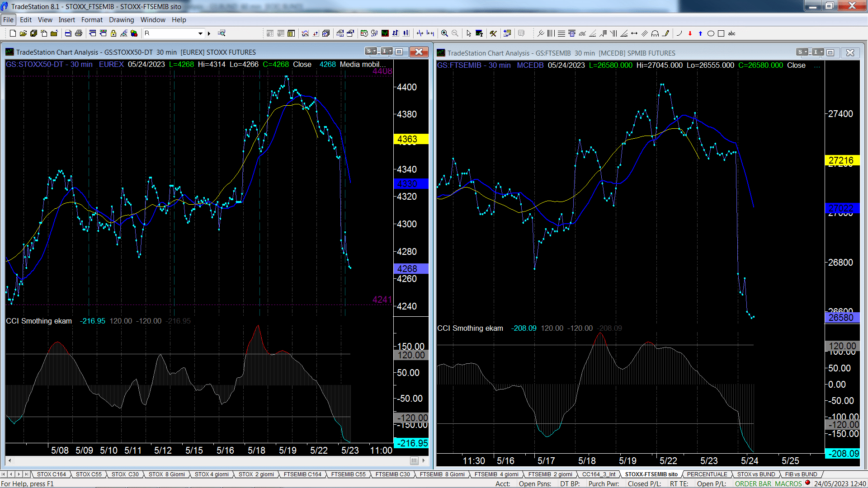The height and width of the screenshot is (488, 868).
Task: Select the parallel lines channel tool
Action: (x=644, y=33)
